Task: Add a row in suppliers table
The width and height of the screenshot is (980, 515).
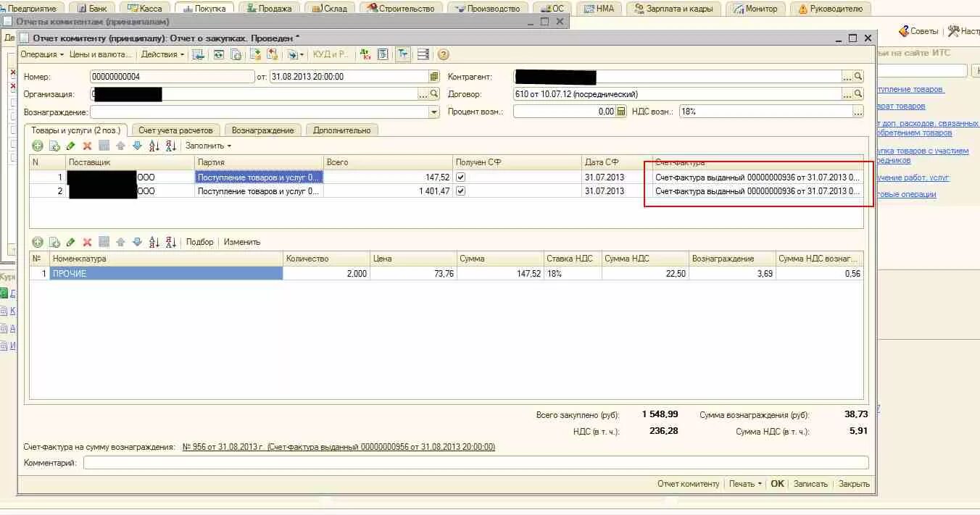Action: click(37, 146)
